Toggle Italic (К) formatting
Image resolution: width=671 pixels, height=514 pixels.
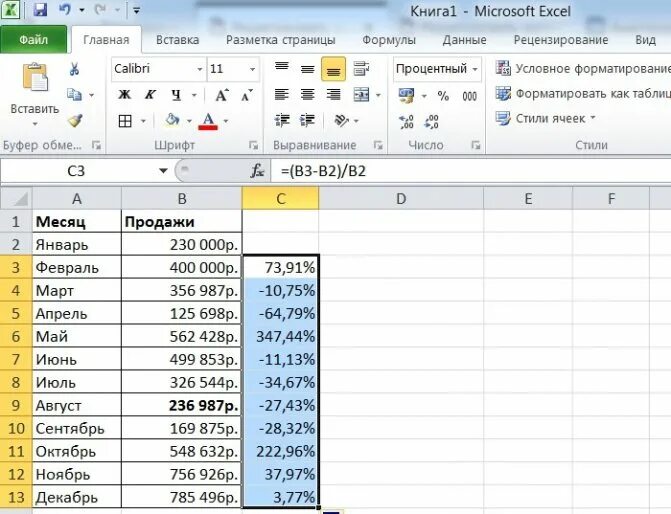[x=150, y=95]
